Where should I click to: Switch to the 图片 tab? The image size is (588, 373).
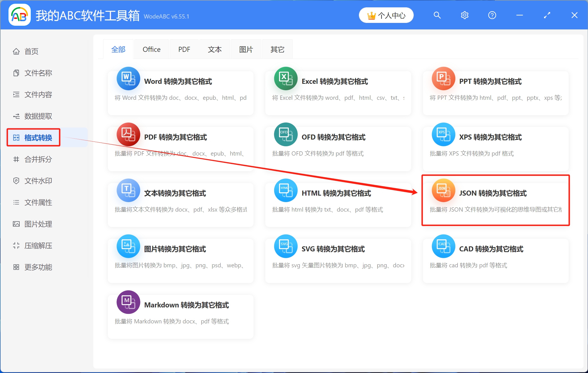(x=246, y=49)
